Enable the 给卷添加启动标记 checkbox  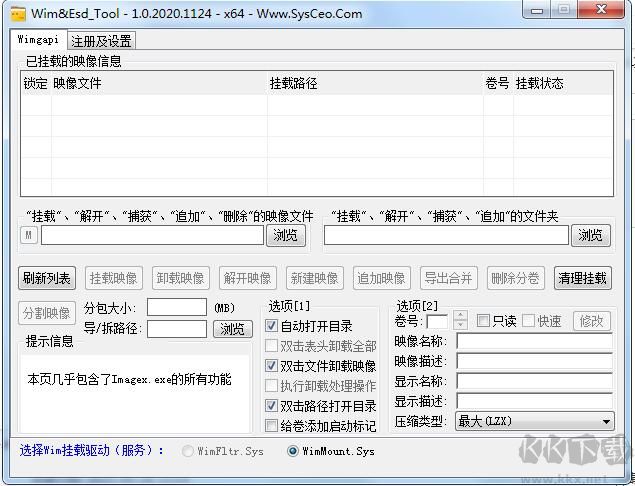271,426
